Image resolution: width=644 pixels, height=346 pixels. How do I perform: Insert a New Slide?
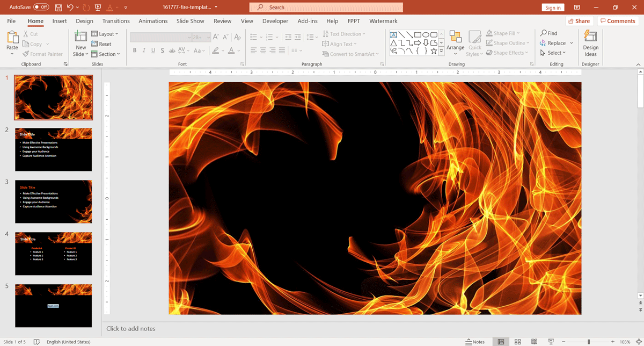point(80,38)
